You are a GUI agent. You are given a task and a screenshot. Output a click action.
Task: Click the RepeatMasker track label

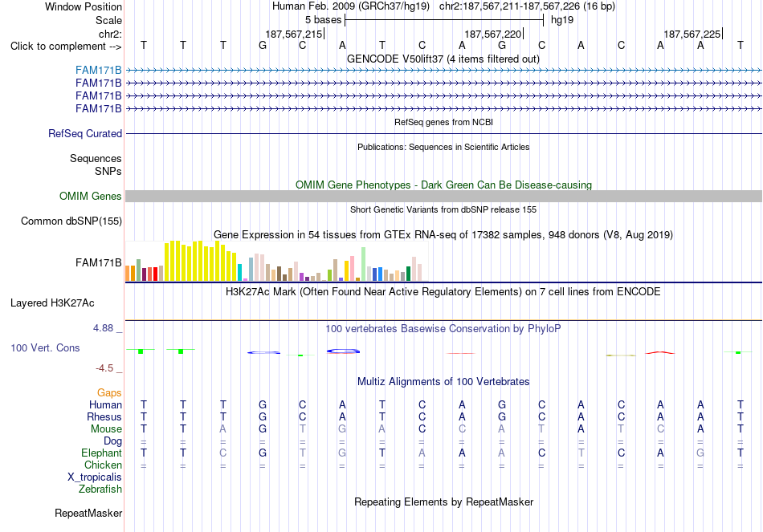(x=88, y=514)
